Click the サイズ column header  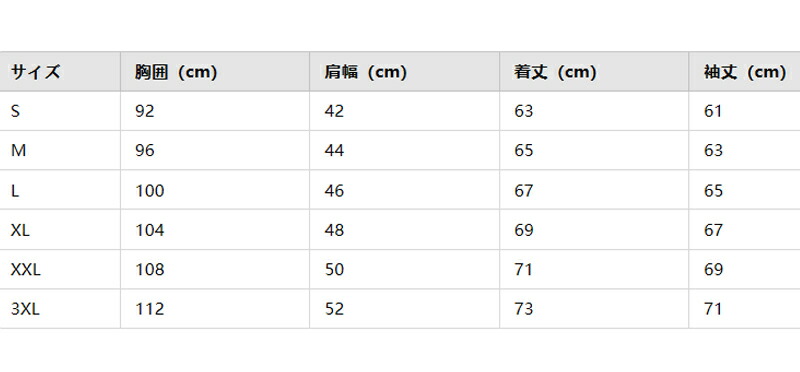click(x=60, y=72)
